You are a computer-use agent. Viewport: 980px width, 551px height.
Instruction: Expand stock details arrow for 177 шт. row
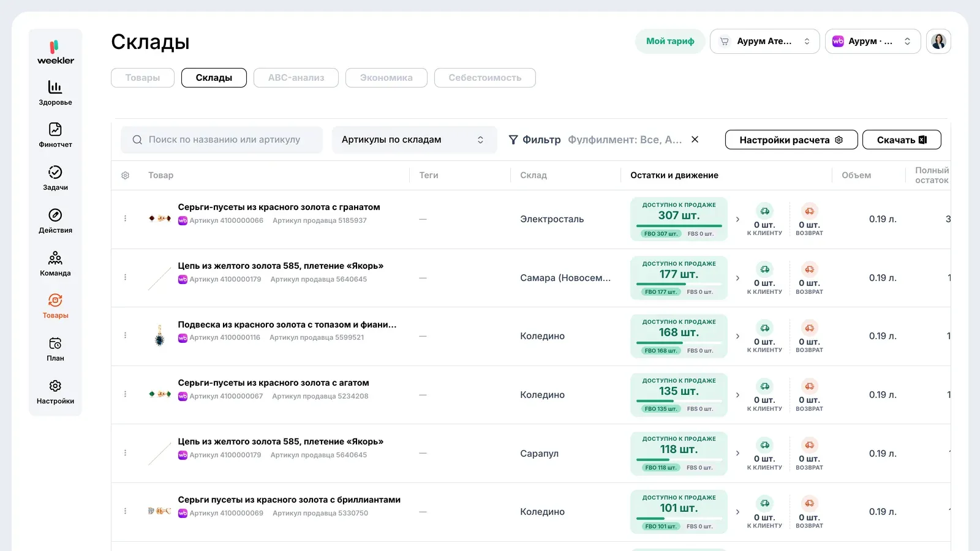coord(737,278)
